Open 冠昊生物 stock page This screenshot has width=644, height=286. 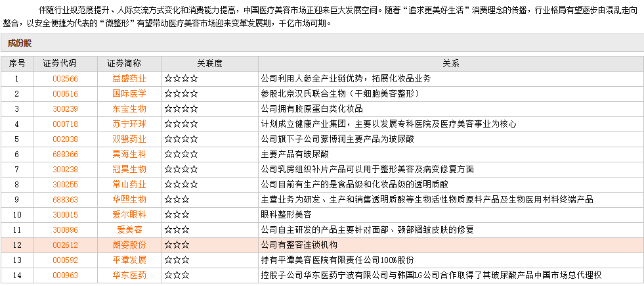point(129,169)
